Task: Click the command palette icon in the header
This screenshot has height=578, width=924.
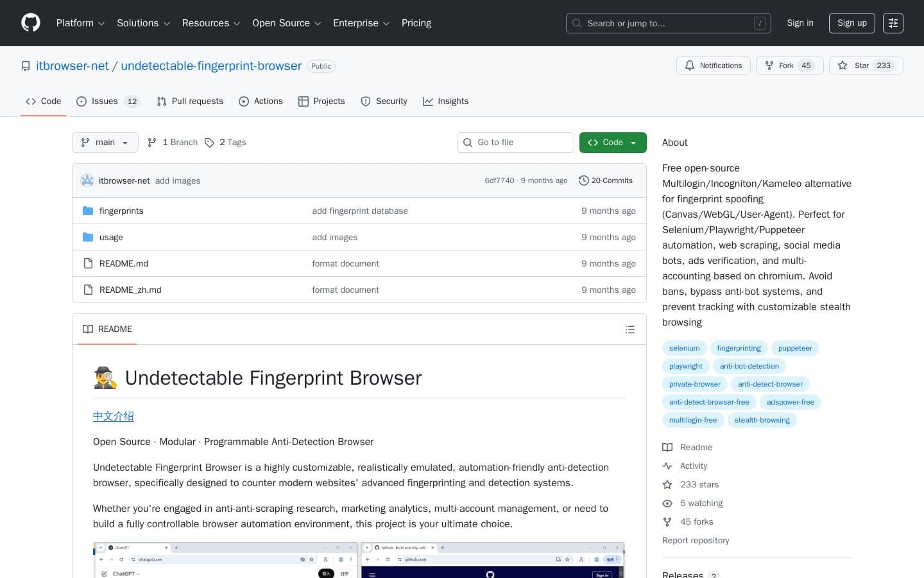Action: 893,23
